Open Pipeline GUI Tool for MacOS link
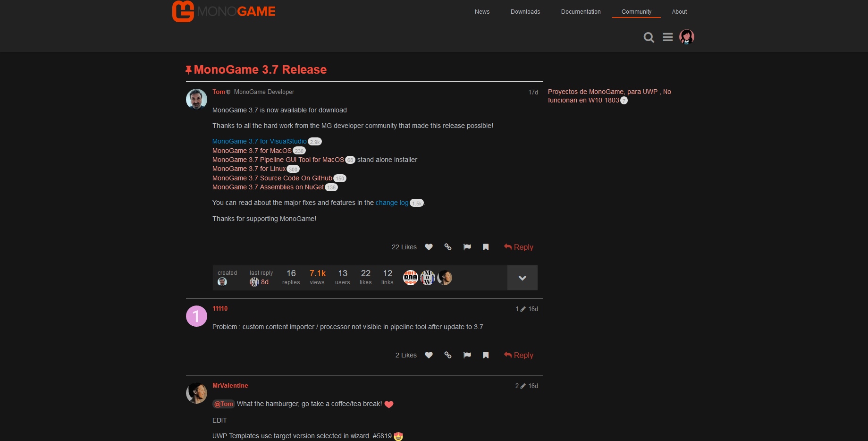Screen dimensions: 868x441 pos(278,160)
